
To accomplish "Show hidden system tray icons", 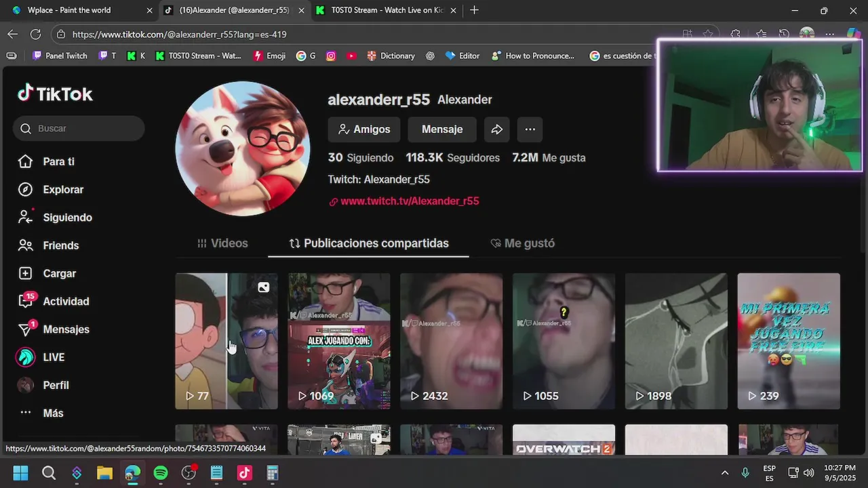I will coord(724,473).
